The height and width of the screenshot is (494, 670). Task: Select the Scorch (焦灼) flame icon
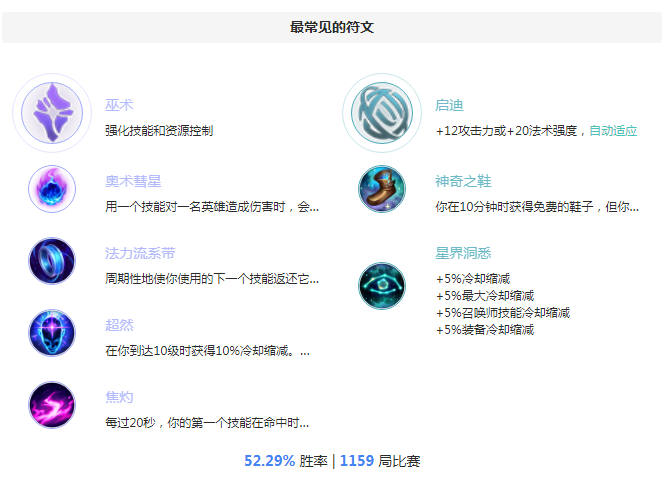[x=52, y=405]
